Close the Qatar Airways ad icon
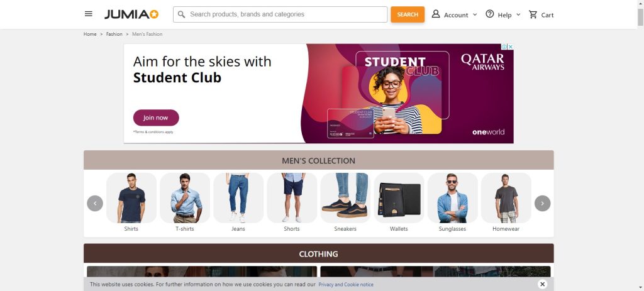Image resolution: width=644 pixels, height=291 pixels. tap(511, 47)
